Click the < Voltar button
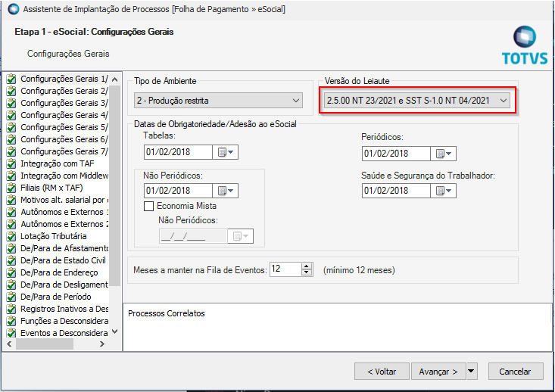 click(x=382, y=371)
